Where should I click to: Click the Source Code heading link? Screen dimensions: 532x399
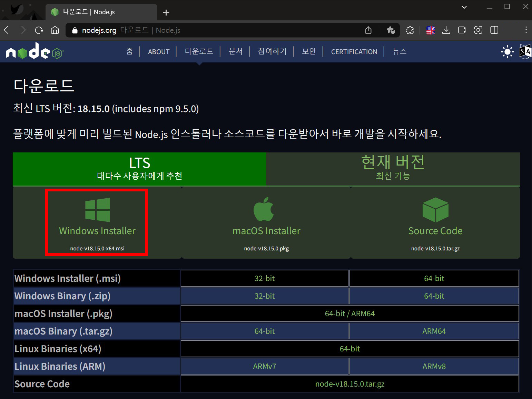click(x=435, y=231)
